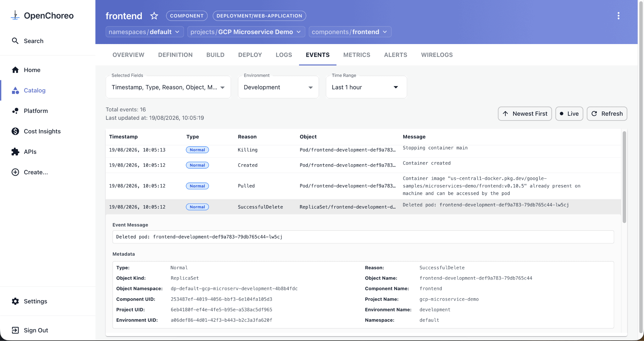Collapse the SuccessfulDelete event row

coord(363,207)
